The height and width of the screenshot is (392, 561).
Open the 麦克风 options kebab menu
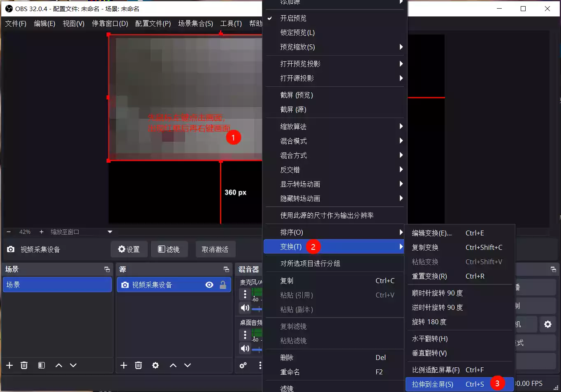click(x=245, y=295)
